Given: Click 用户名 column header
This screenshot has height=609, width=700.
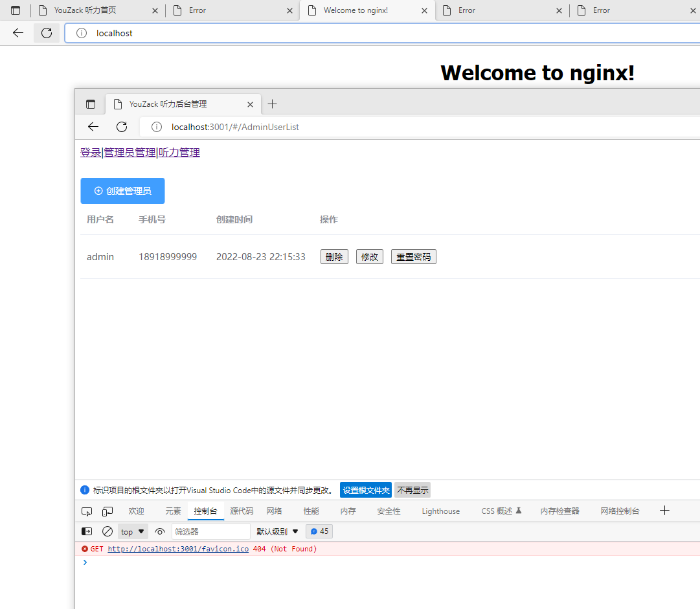Looking at the screenshot, I should (x=100, y=219).
